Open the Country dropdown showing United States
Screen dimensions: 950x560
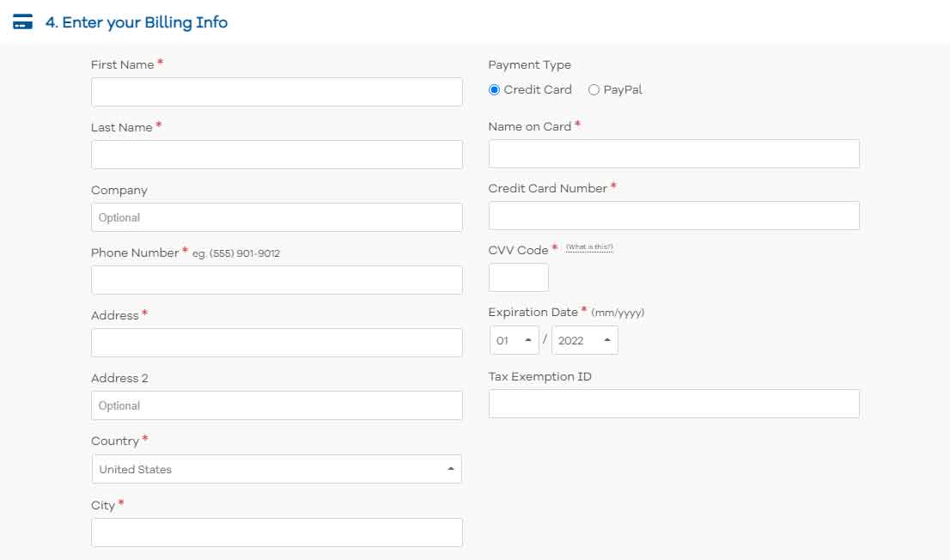click(276, 469)
